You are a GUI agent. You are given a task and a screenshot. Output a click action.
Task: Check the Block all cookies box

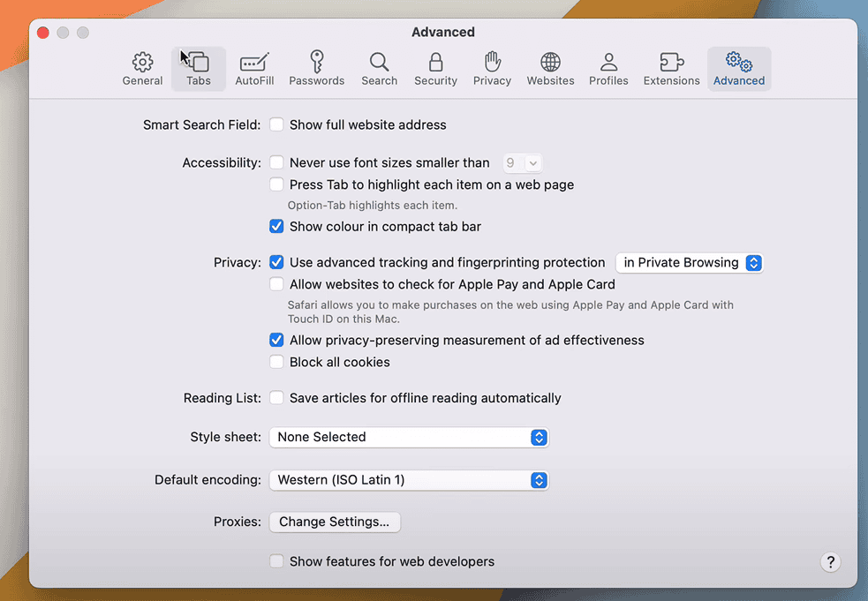(277, 363)
